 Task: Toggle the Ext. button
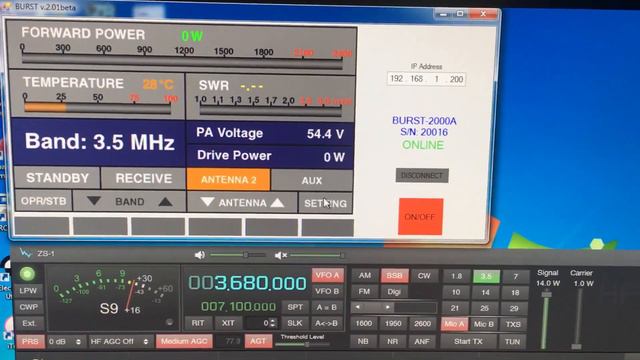click(29, 323)
